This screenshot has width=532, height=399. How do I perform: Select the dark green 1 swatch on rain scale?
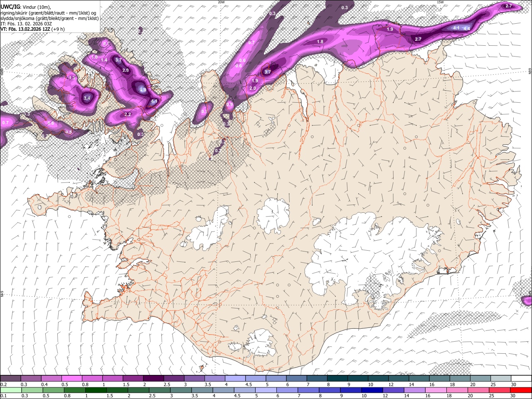[x=96, y=390]
